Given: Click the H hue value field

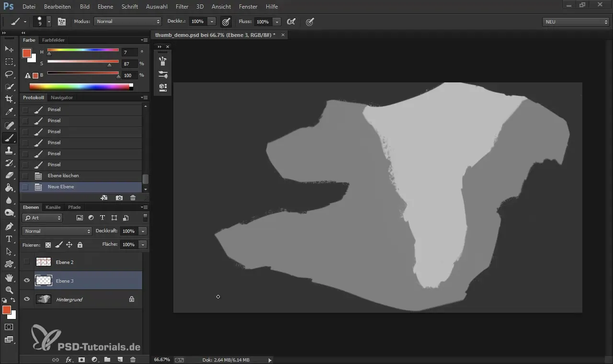Looking at the screenshot, I should click(x=130, y=52).
